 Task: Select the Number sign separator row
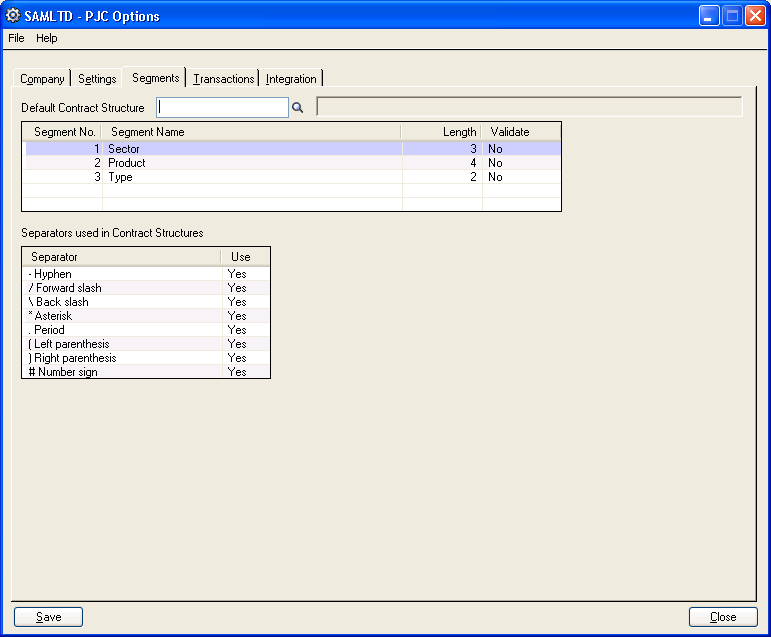pyautogui.click(x=146, y=371)
